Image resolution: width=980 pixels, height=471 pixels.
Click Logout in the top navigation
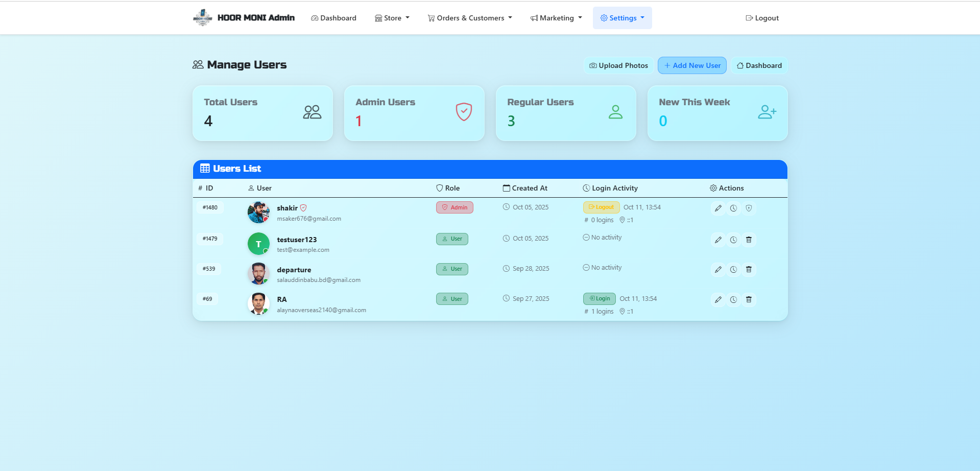(762, 18)
